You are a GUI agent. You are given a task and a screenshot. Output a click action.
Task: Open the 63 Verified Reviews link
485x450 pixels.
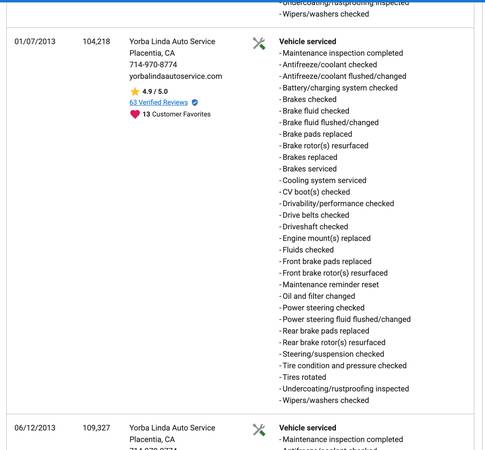(x=159, y=103)
